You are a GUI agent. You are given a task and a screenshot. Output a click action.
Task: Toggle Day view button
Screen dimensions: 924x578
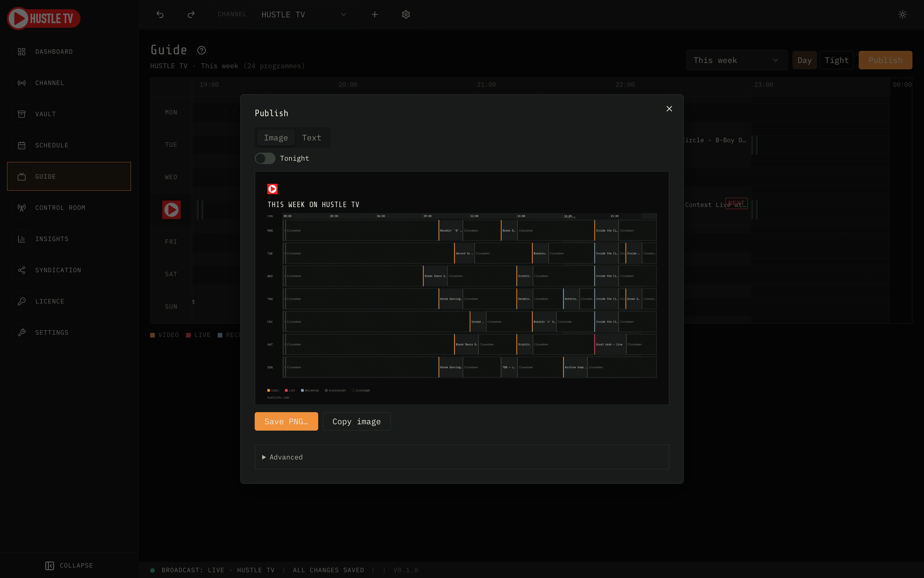click(x=804, y=60)
